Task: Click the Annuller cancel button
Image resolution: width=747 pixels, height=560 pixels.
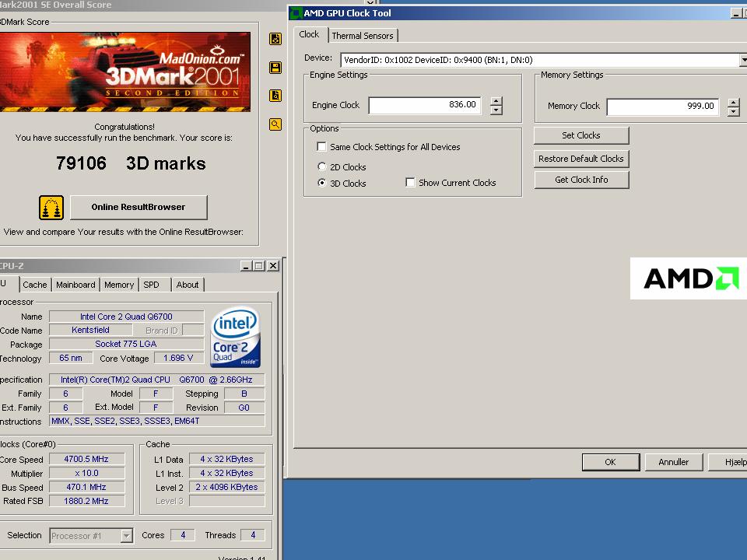Action: pyautogui.click(x=674, y=462)
